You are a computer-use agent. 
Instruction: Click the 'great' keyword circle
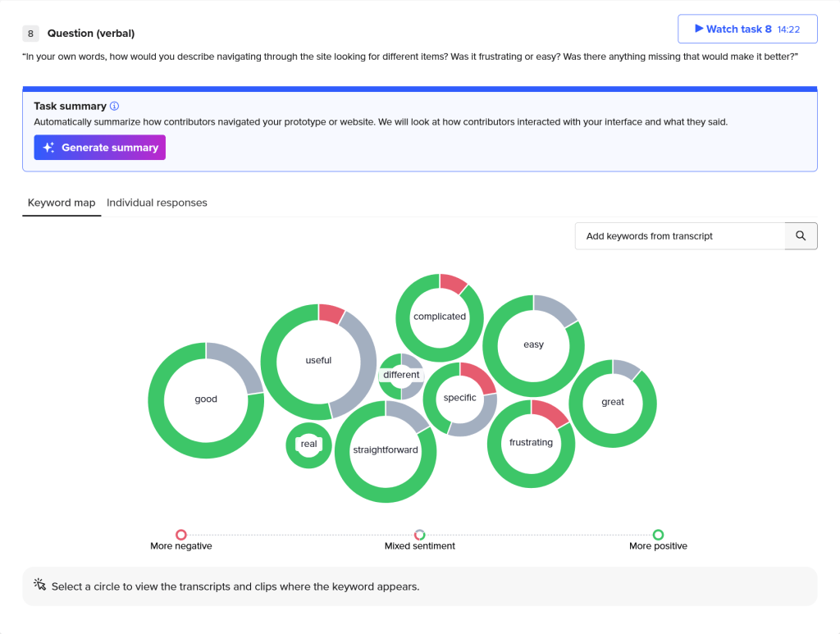pos(613,402)
